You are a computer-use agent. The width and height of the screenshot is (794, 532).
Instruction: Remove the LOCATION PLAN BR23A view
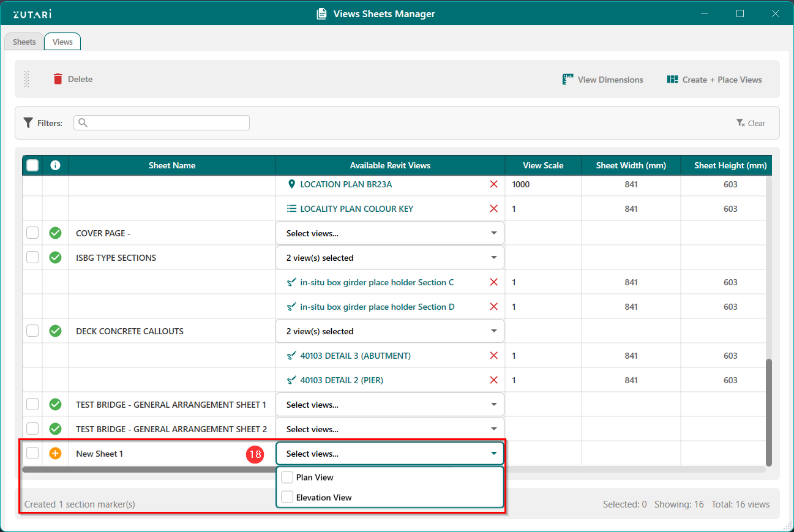pyautogui.click(x=493, y=184)
